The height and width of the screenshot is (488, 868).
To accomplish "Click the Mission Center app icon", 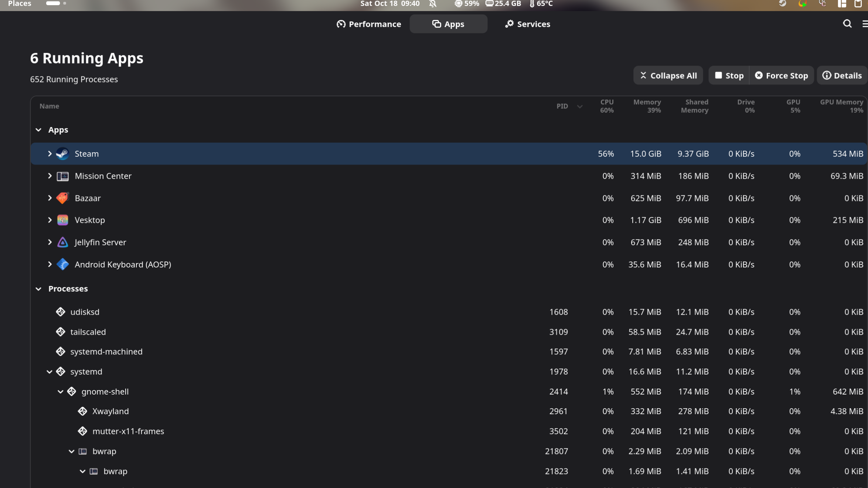I will click(62, 176).
